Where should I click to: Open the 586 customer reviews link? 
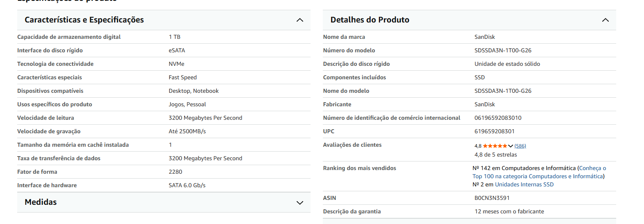click(520, 146)
